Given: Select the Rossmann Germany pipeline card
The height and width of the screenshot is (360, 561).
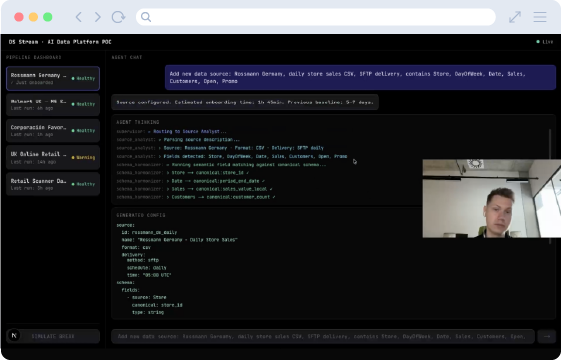Looking at the screenshot, I should 53,78.
